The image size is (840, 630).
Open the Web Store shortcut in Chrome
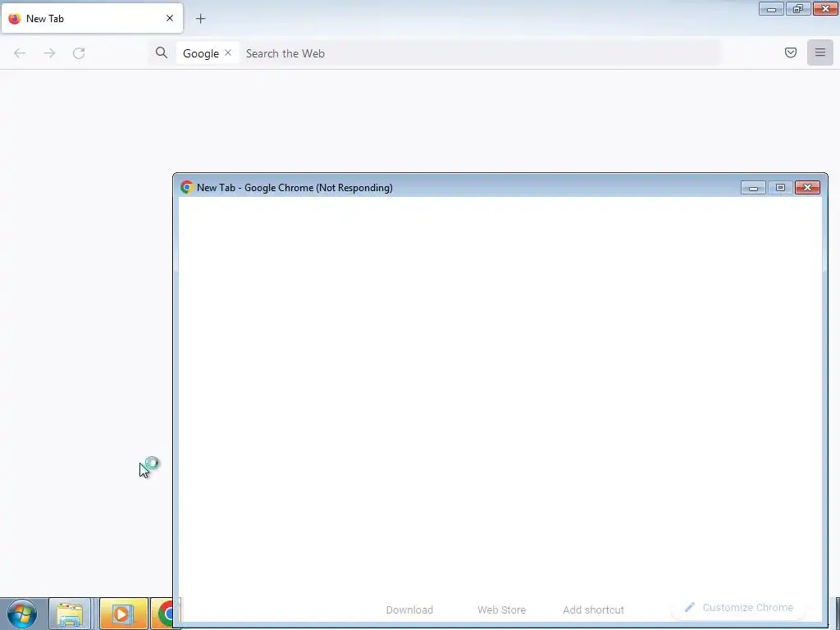[x=501, y=609]
